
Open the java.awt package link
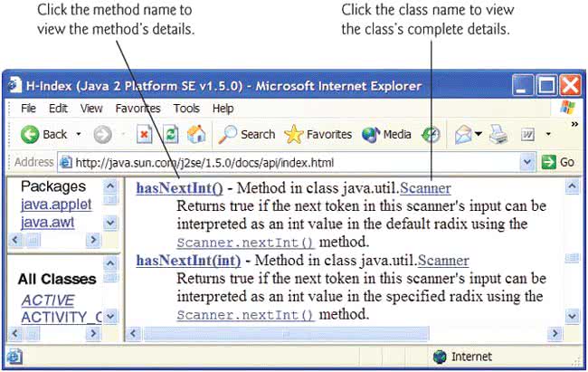point(47,223)
